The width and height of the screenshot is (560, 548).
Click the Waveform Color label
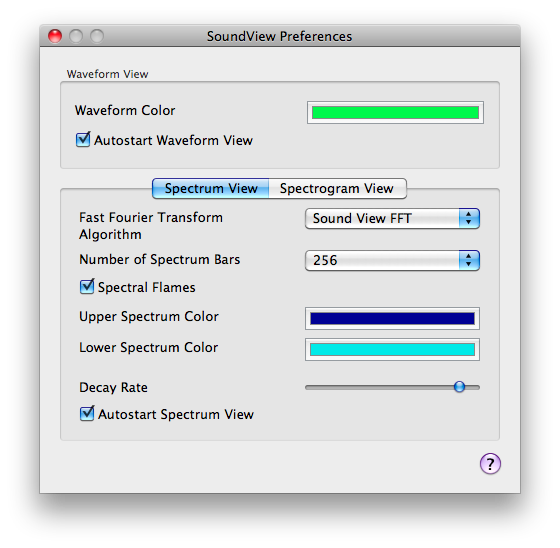[125, 110]
